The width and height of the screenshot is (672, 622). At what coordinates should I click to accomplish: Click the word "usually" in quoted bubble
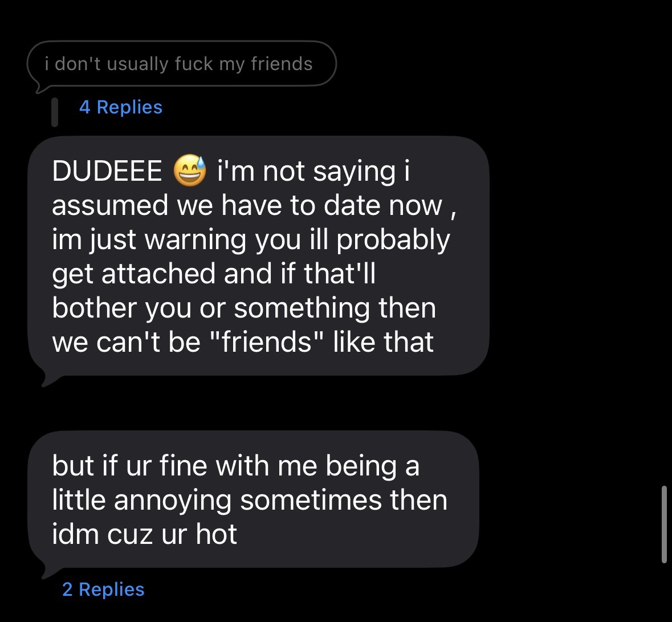138,64
